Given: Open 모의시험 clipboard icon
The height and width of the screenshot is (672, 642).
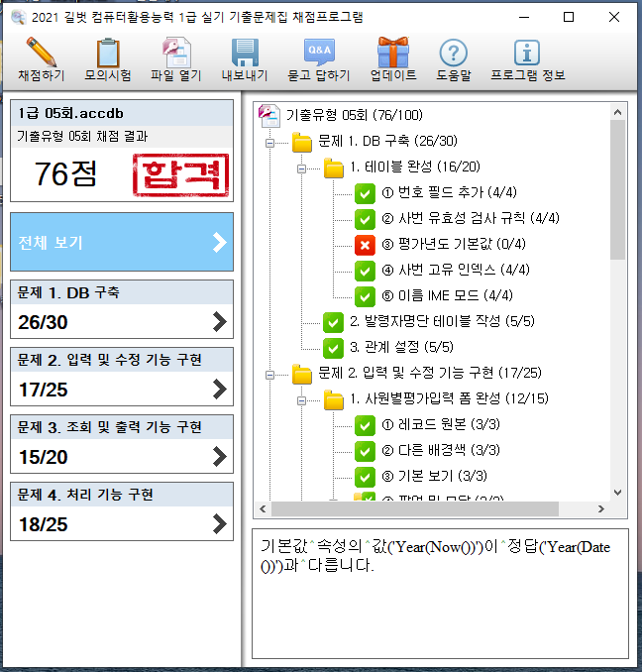Looking at the screenshot, I should point(108,53).
